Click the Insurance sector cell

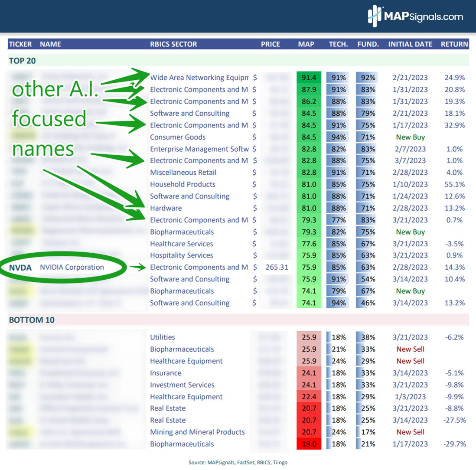166,373
